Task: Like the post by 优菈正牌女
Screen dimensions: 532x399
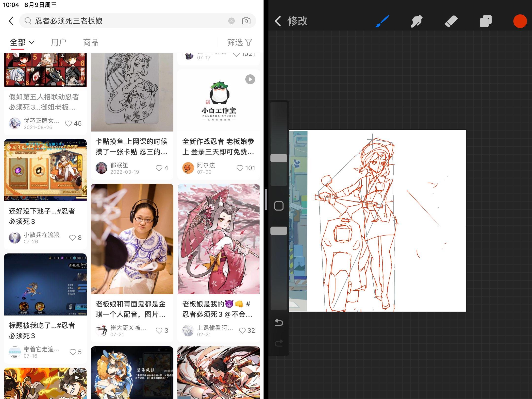Action: pos(73,123)
